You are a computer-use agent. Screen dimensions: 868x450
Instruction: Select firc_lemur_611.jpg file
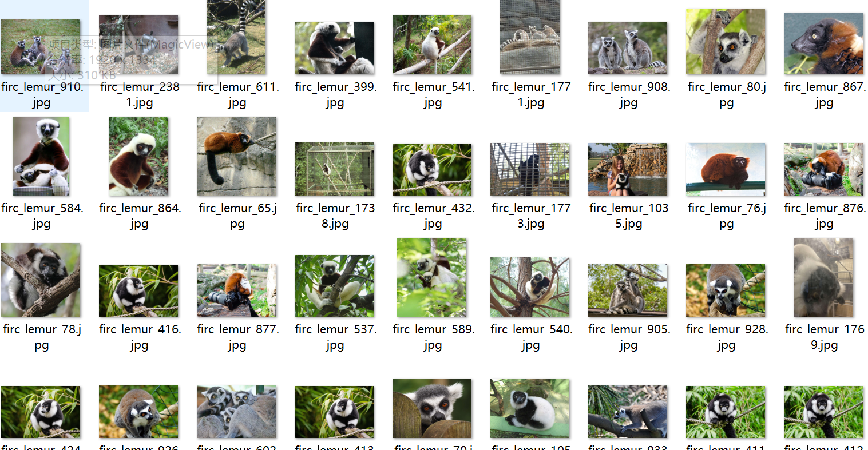[236, 37]
